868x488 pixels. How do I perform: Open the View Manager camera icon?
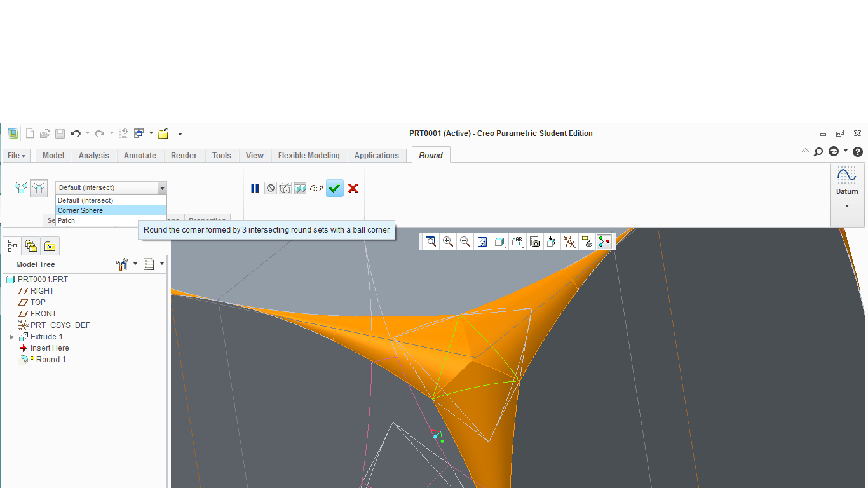tap(535, 241)
